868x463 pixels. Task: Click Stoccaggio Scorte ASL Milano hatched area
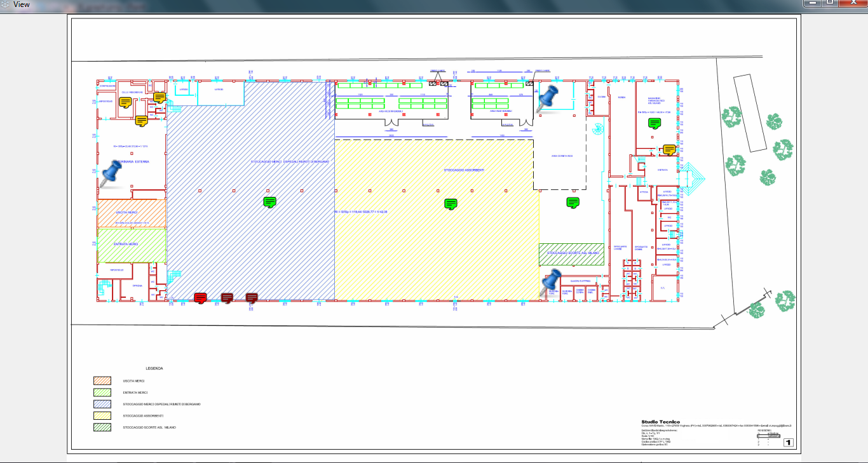coord(571,253)
